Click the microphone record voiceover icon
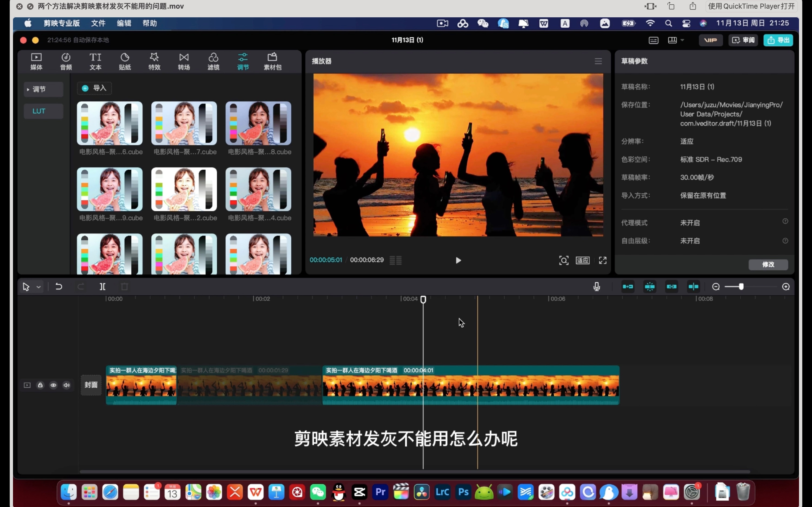The image size is (812, 507). [597, 287]
